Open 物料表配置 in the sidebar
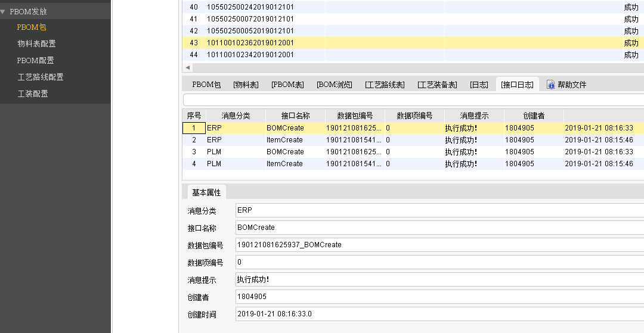Image resolution: width=644 pixels, height=333 pixels. pyautogui.click(x=36, y=44)
